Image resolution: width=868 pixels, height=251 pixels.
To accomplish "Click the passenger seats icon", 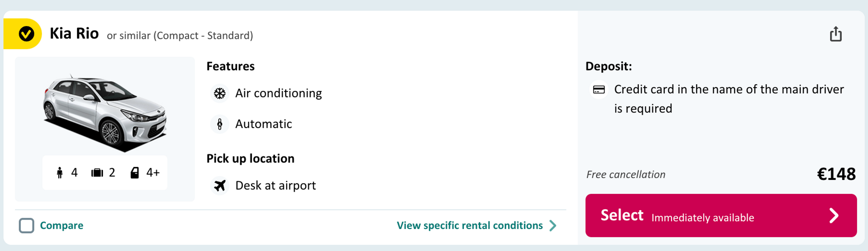I will [60, 173].
